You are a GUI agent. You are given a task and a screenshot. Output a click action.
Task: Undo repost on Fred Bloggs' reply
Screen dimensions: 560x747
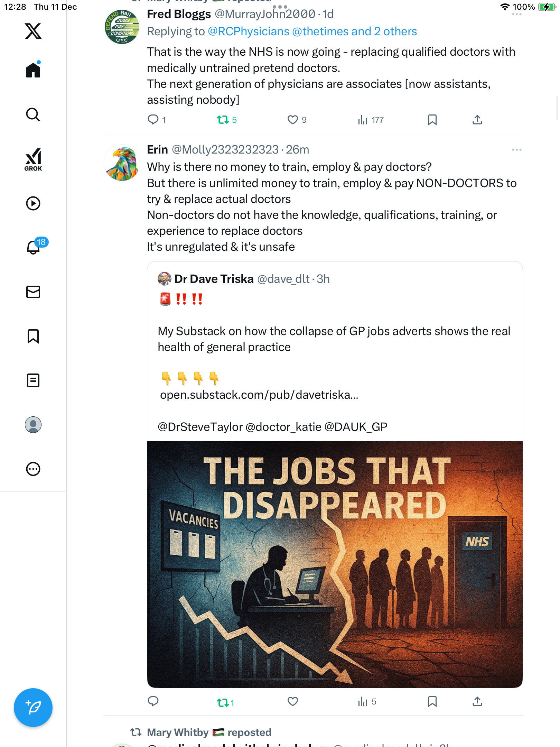point(223,120)
